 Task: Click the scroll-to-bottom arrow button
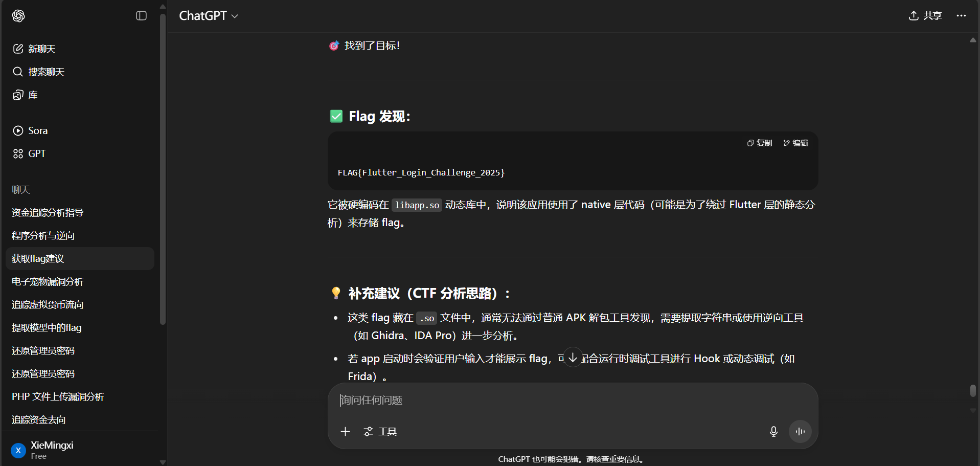pos(573,358)
